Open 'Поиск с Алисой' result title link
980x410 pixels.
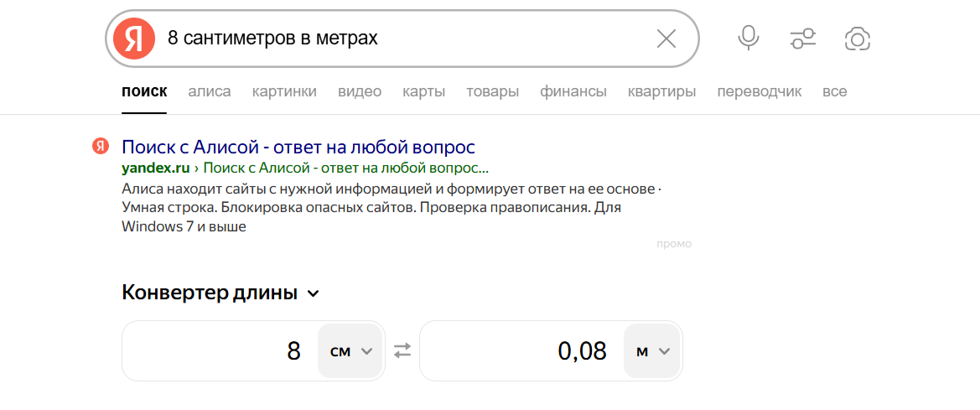click(x=298, y=148)
